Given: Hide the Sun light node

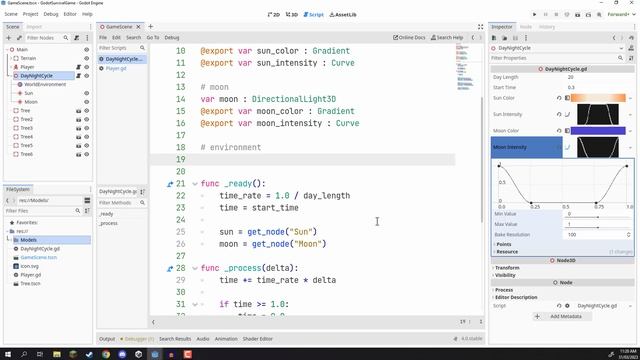Looking at the screenshot, I should click(87, 93).
